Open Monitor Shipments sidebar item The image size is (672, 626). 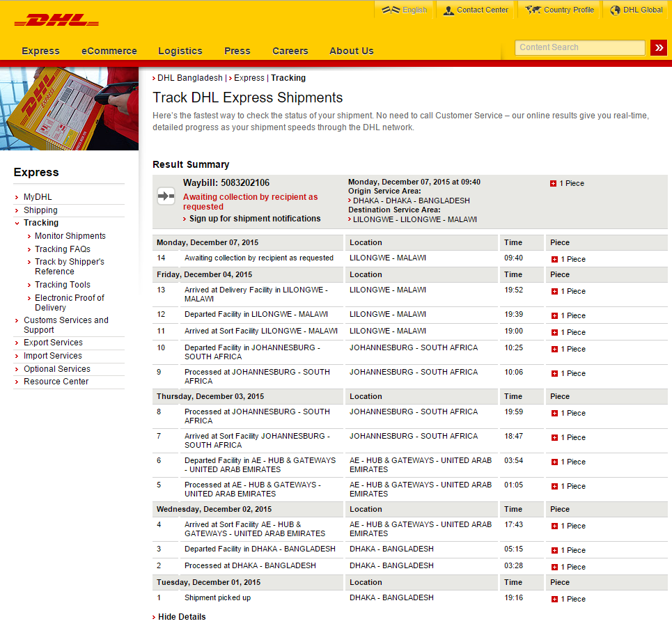tap(70, 235)
